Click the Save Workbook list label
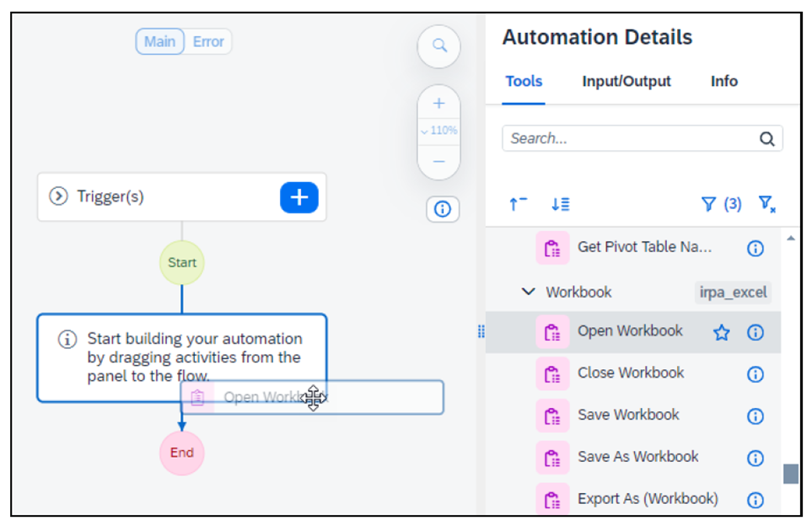 tap(628, 415)
